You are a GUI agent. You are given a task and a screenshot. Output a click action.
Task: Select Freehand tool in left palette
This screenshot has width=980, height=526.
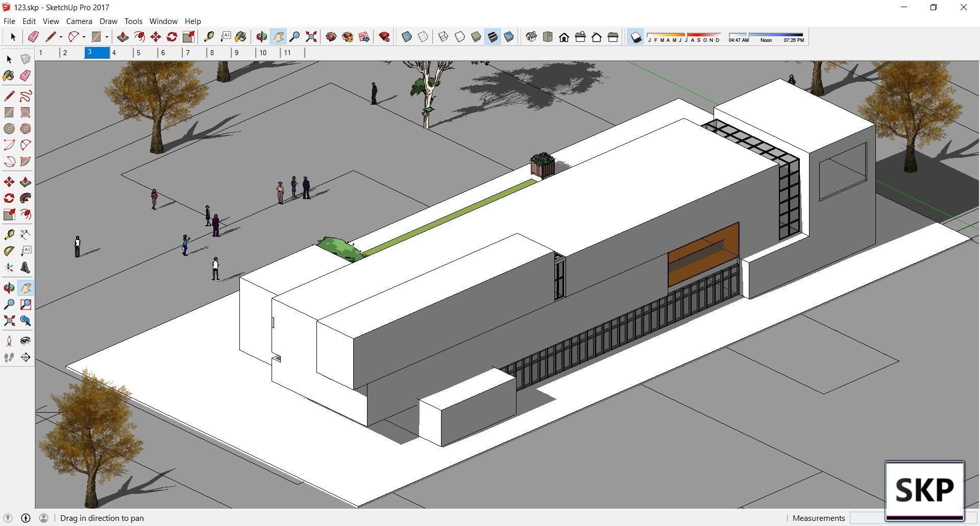26,96
